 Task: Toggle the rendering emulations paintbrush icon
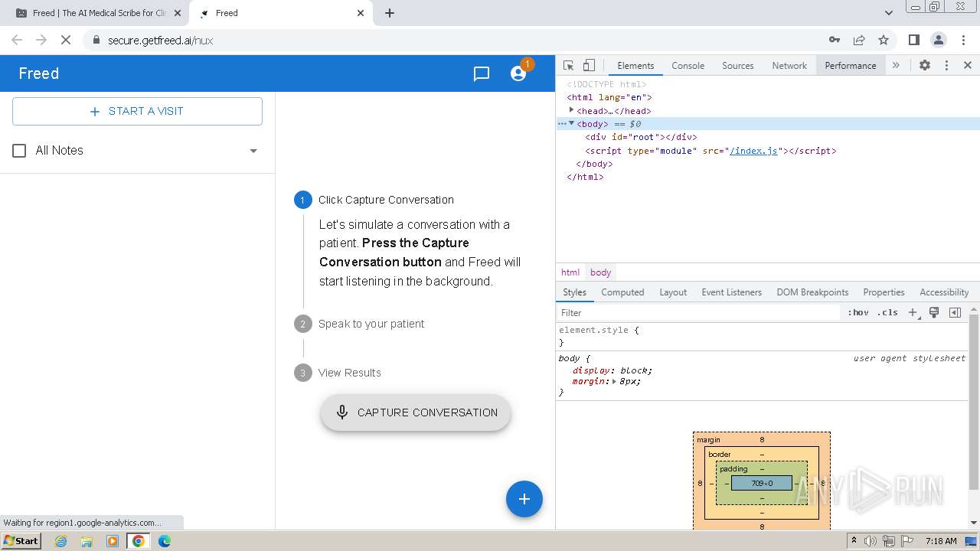click(934, 312)
